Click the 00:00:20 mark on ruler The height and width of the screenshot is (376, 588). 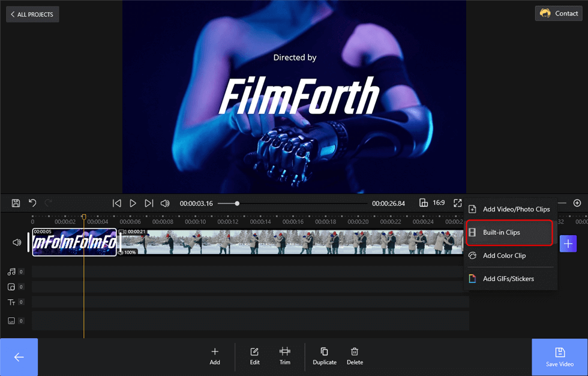[x=358, y=222]
